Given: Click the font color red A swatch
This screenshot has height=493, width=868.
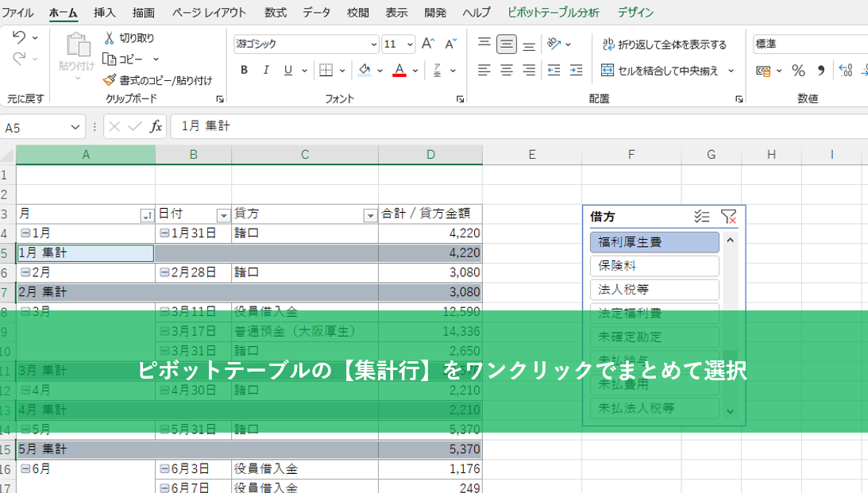Looking at the screenshot, I should [x=399, y=70].
